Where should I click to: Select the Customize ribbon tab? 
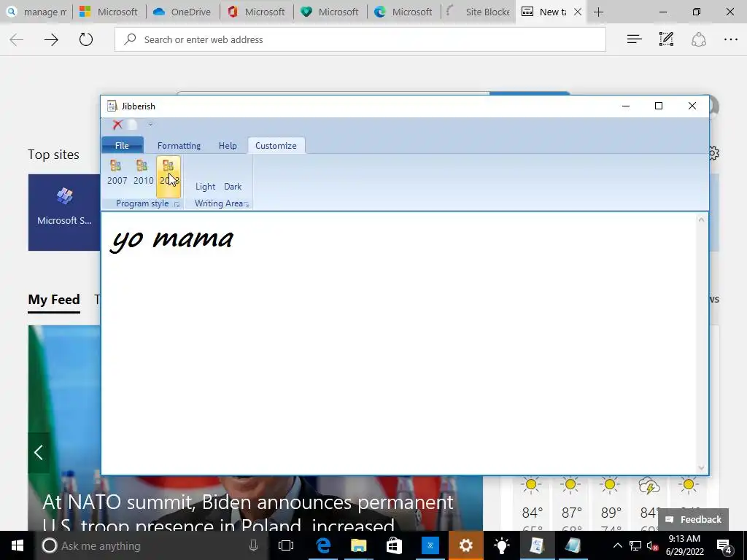(276, 145)
